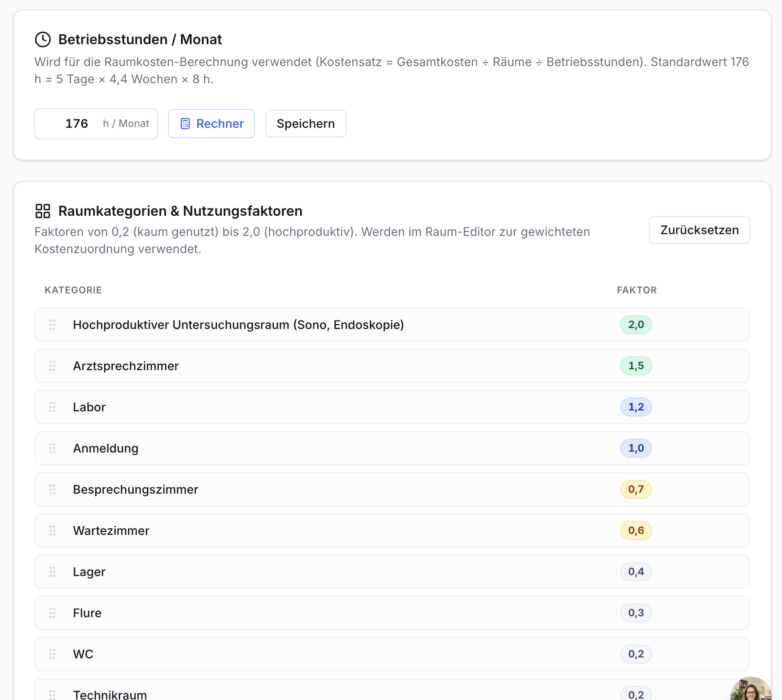Click the Flure category name
This screenshot has height=700, width=782.
(87, 613)
